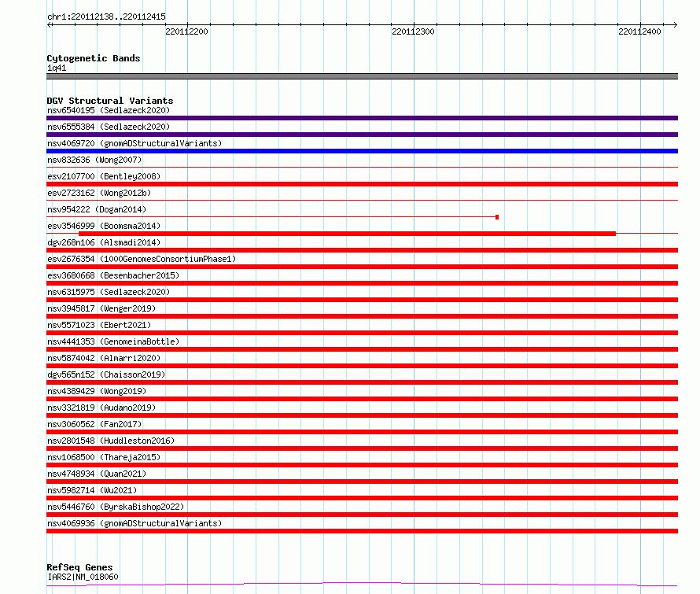Open variant dgv268n106 (Alsmadi2014)
The image size is (700, 594).
(104, 242)
